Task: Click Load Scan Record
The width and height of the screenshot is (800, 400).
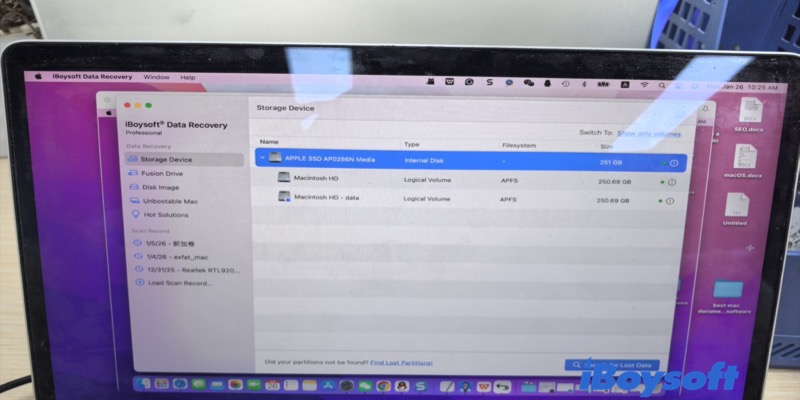Action: pos(173,283)
